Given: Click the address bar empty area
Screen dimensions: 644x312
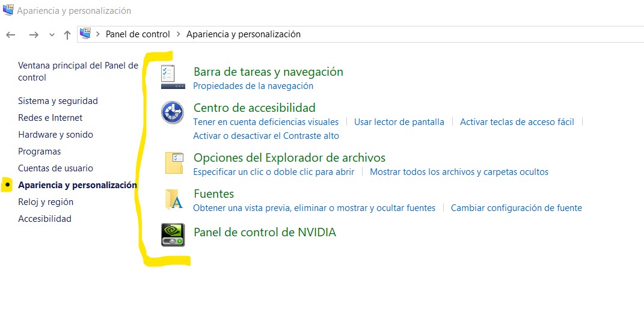Looking at the screenshot, I should [x=469, y=34].
